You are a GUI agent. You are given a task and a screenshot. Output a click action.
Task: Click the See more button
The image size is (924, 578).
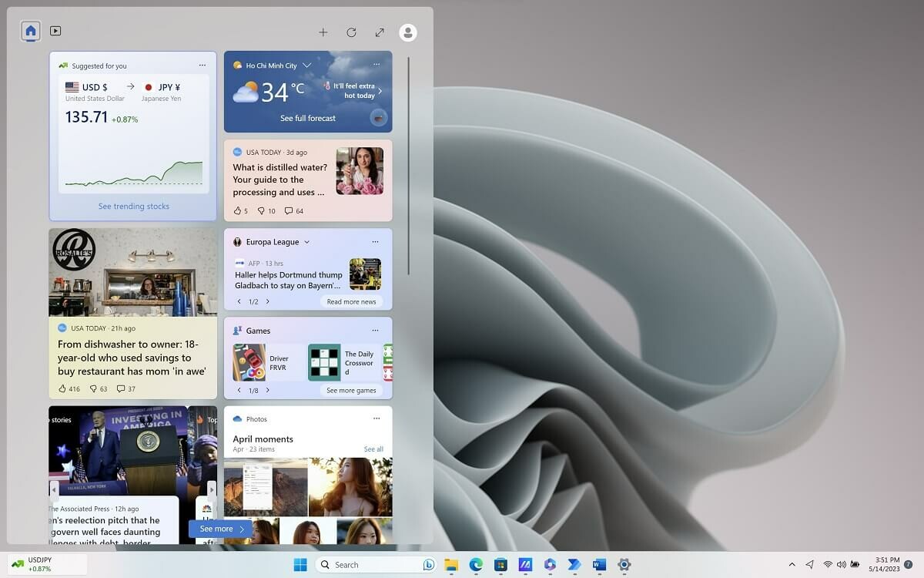219,529
